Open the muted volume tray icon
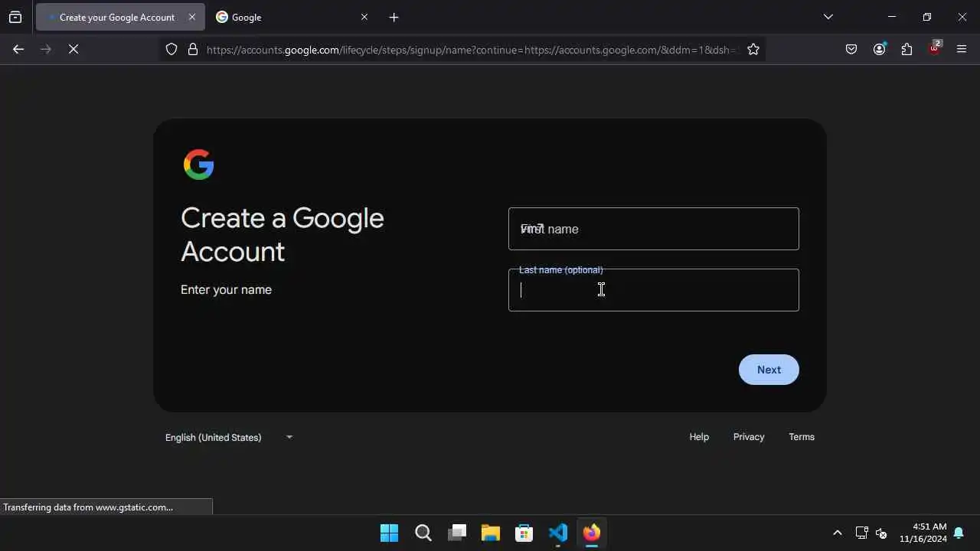980x551 pixels. click(x=881, y=533)
